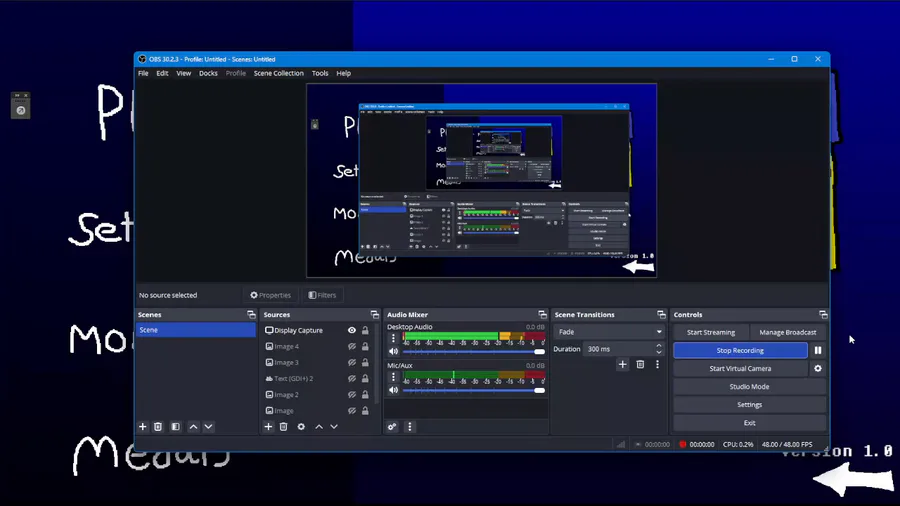
Task: Show the Image 2 source
Action: point(352,395)
